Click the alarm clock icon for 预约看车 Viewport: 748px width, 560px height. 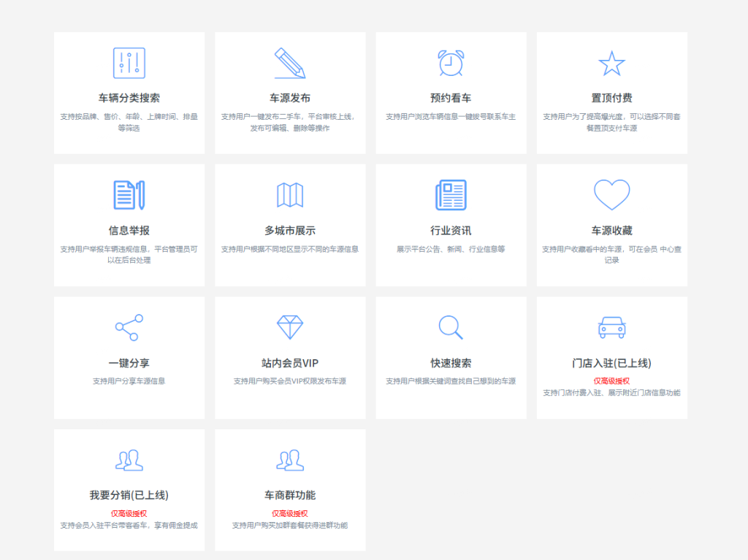click(x=451, y=63)
